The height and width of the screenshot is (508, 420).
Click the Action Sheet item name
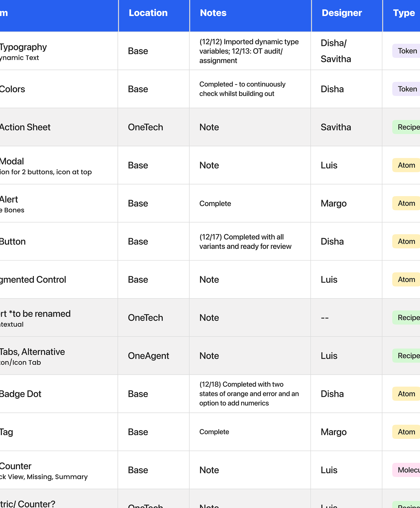click(x=25, y=127)
